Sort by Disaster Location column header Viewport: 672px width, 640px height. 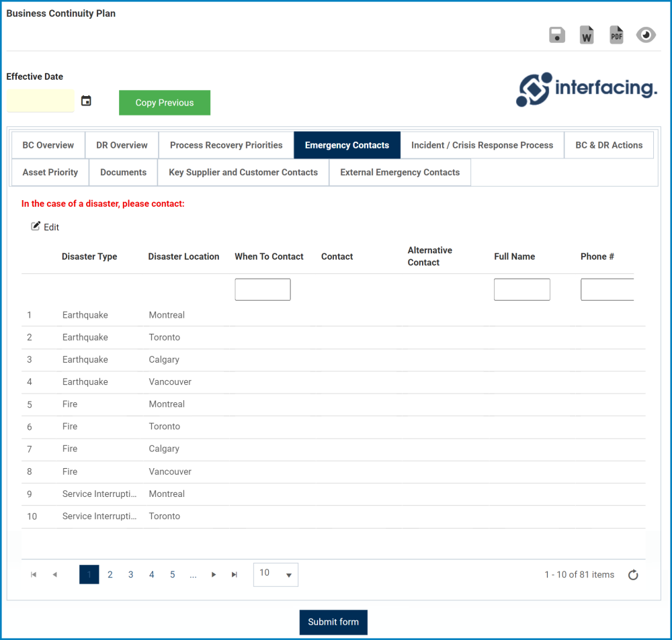click(183, 257)
